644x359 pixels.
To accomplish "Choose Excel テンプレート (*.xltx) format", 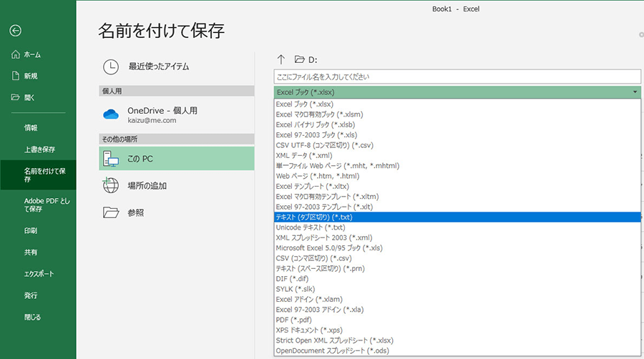I will tap(457, 186).
